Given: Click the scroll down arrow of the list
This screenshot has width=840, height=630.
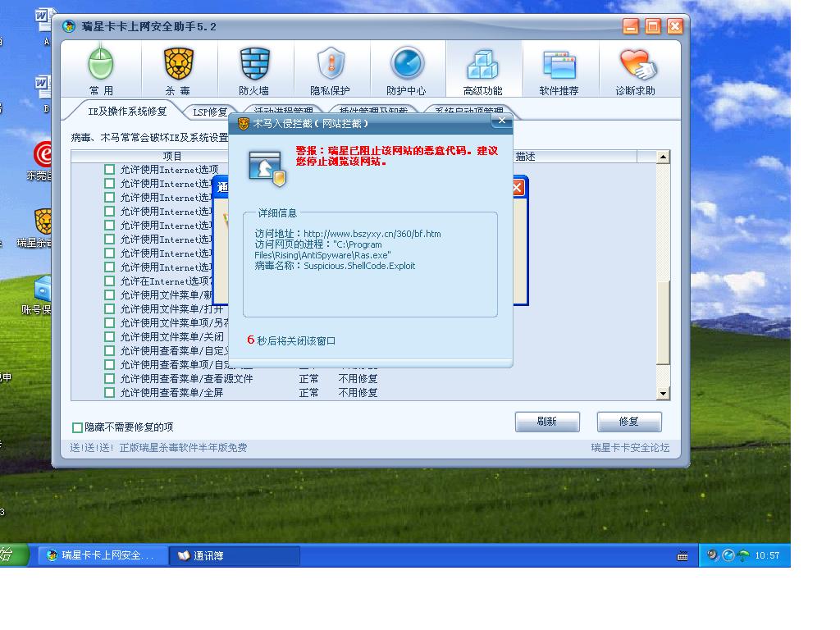Looking at the screenshot, I should 663,394.
